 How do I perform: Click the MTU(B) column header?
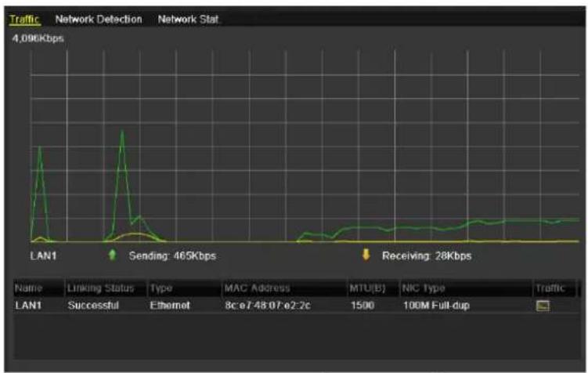(373, 288)
